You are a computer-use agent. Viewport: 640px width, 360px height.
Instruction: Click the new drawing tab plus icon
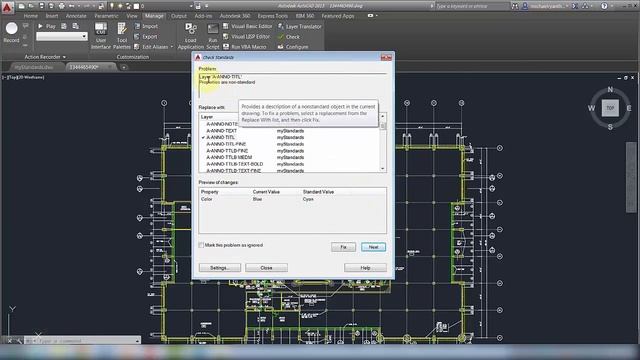(x=124, y=67)
